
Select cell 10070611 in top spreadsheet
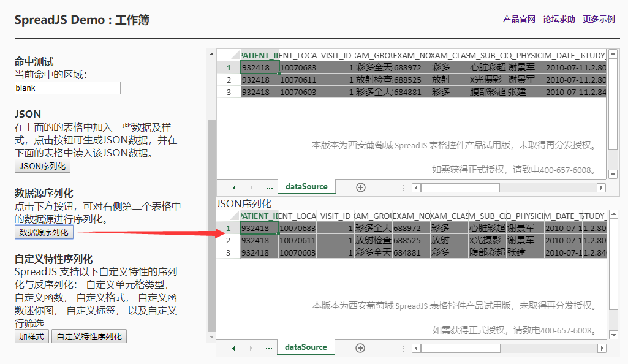tap(298, 80)
